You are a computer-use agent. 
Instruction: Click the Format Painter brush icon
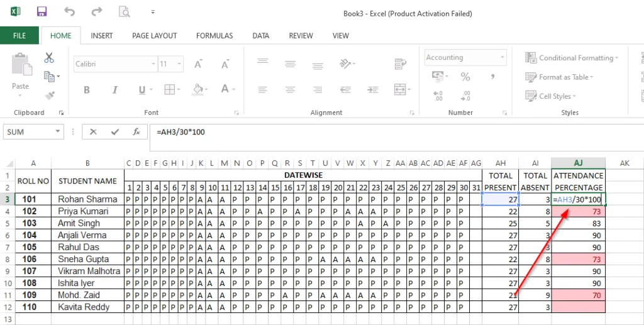50,96
